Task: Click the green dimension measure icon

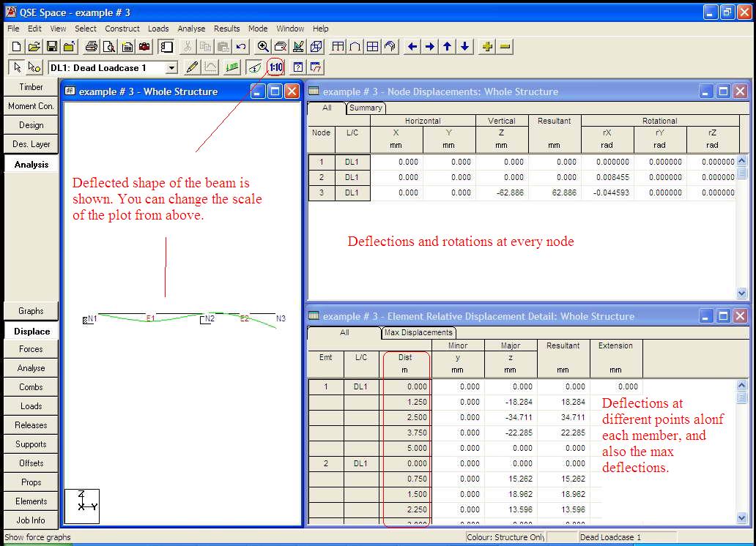Action: click(x=232, y=67)
